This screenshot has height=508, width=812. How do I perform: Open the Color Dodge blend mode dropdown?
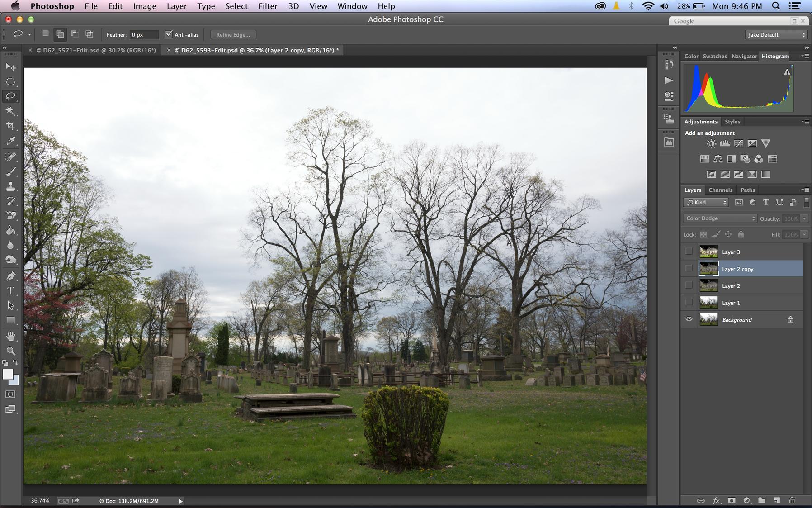pos(720,218)
